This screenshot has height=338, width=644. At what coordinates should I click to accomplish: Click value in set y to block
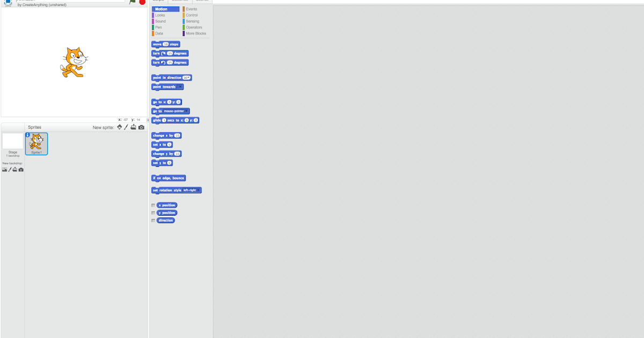pos(170,163)
